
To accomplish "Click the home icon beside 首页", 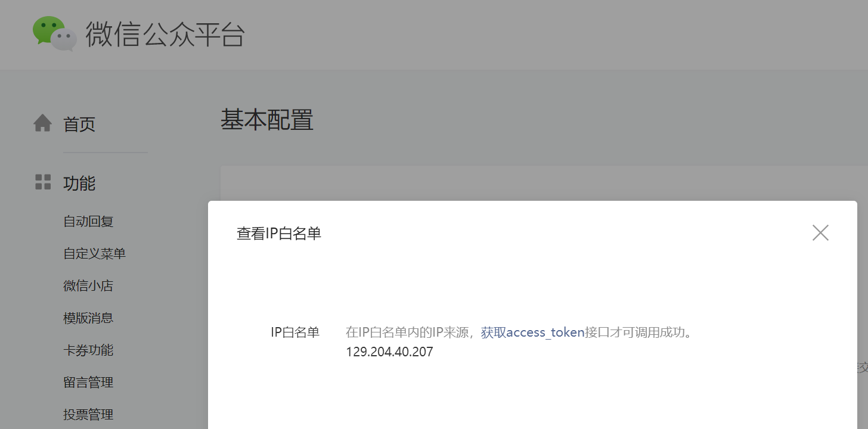I will tap(42, 123).
